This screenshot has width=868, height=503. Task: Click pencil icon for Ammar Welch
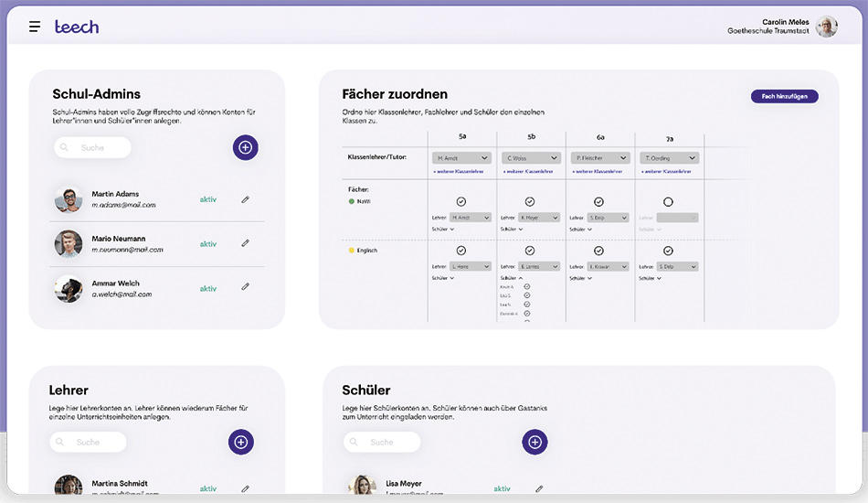(x=245, y=287)
